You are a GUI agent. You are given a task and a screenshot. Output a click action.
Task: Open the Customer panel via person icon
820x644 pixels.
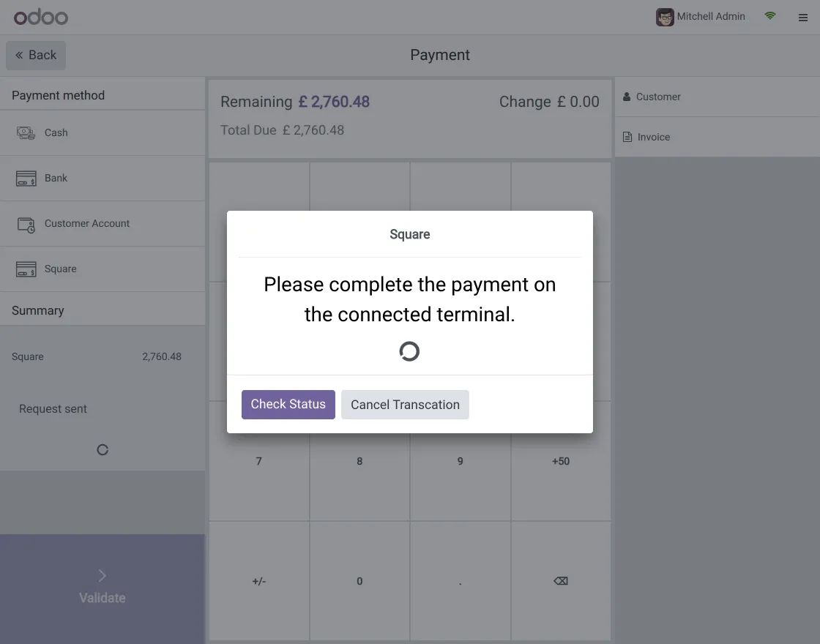pos(627,96)
